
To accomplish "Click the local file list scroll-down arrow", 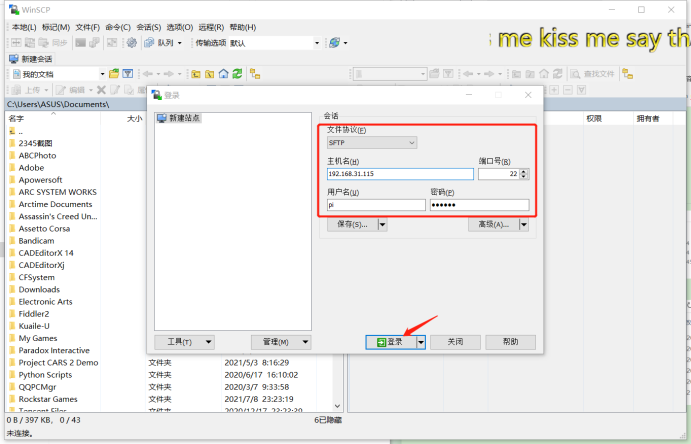I will point(338,406).
